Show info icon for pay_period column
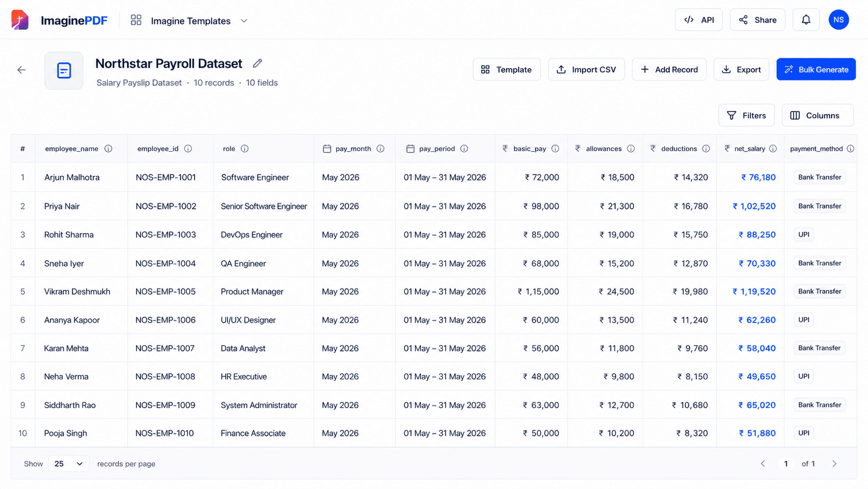 [464, 149]
